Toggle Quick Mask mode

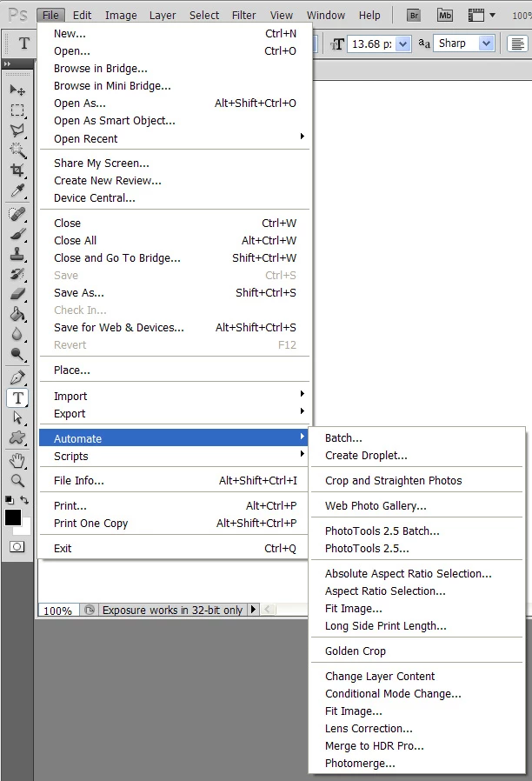click(x=17, y=547)
